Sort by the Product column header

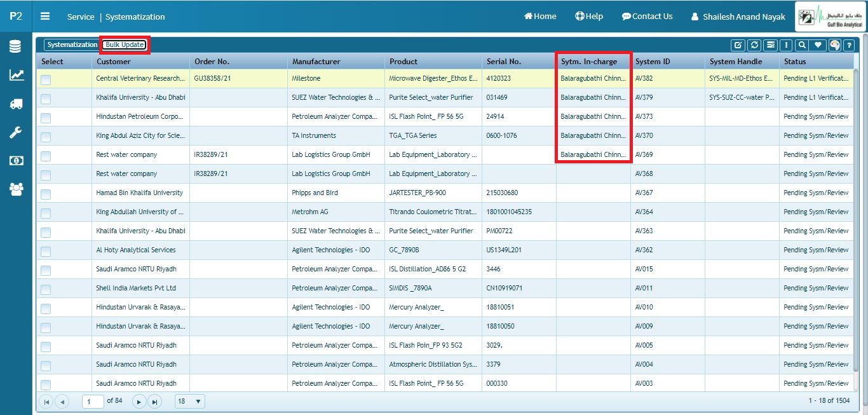pos(433,62)
